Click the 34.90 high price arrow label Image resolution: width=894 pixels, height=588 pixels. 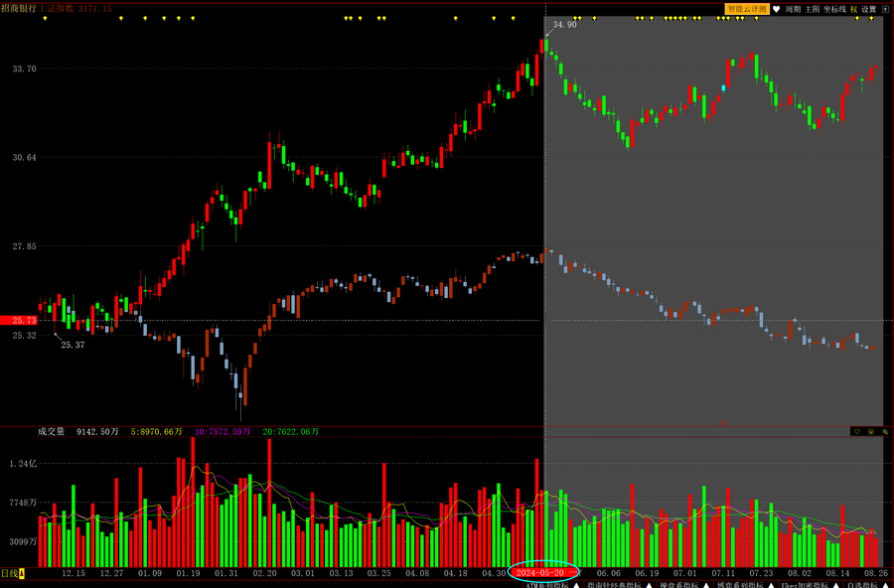pyautogui.click(x=564, y=25)
